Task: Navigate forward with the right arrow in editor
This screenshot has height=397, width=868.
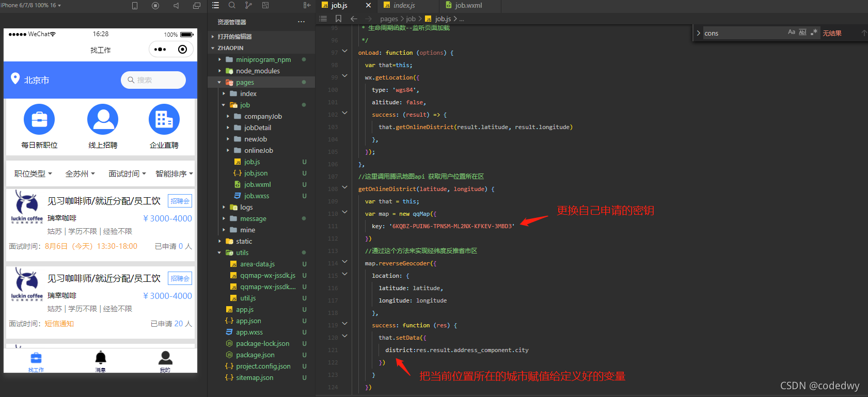Action: coord(368,19)
